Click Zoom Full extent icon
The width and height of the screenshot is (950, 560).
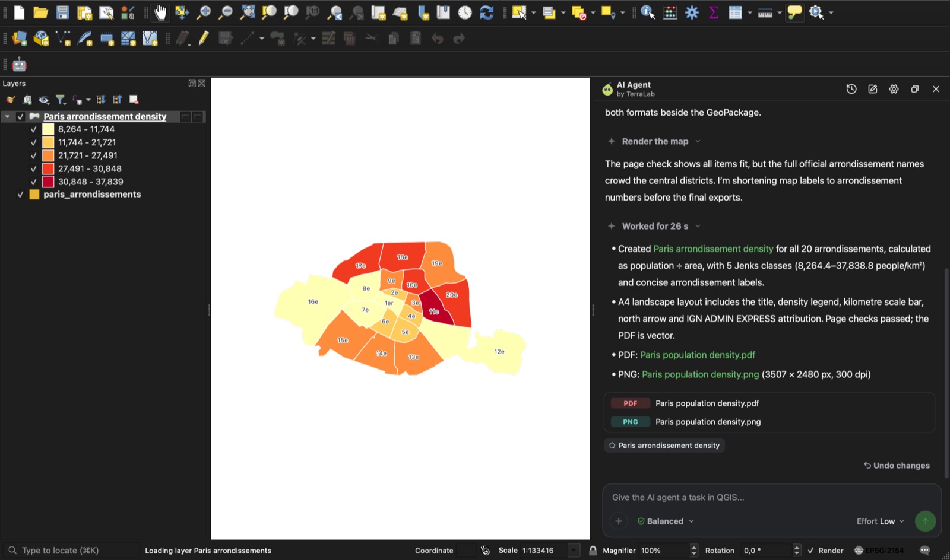(248, 12)
